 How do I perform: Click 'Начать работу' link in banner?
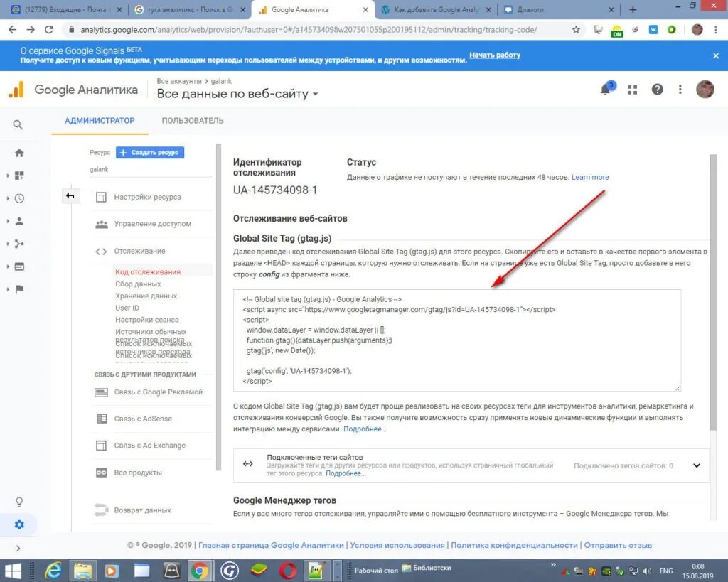(495, 55)
